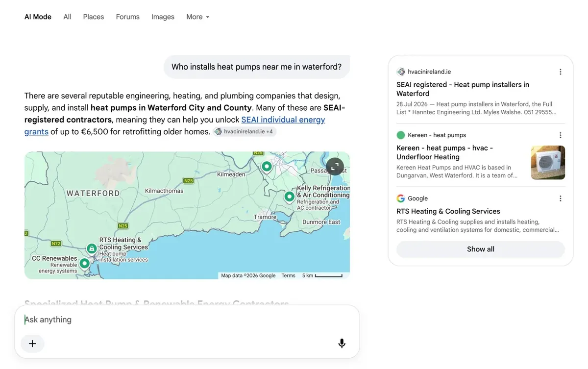Click the plus attach button
588x369 pixels.
tap(32, 344)
